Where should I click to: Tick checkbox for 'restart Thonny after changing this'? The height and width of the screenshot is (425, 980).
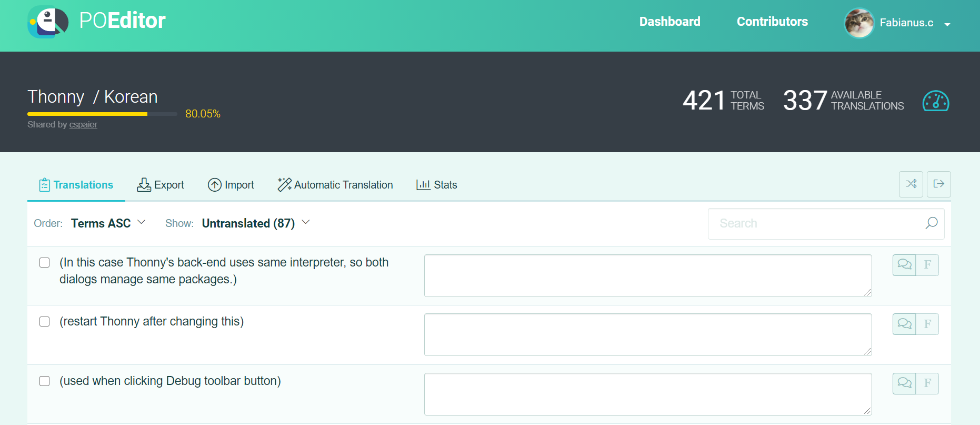click(45, 322)
